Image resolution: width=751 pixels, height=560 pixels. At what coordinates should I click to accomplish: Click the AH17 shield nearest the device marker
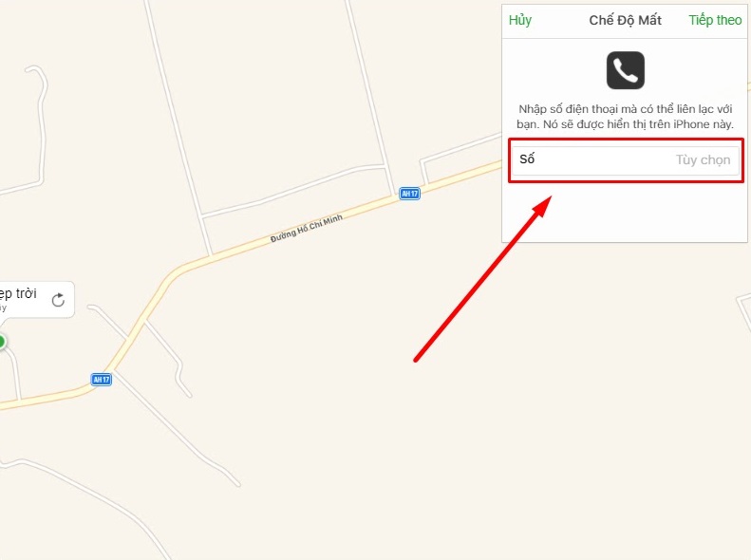click(x=101, y=380)
